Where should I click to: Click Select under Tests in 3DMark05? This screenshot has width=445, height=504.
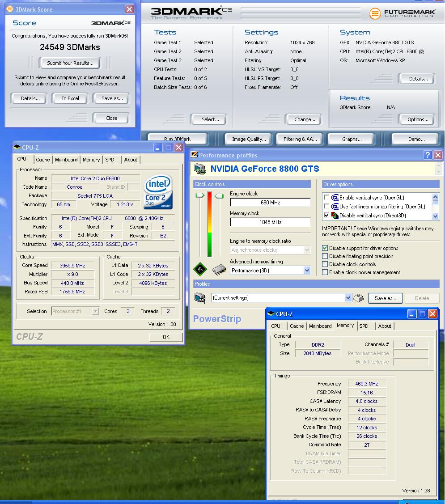[210, 119]
